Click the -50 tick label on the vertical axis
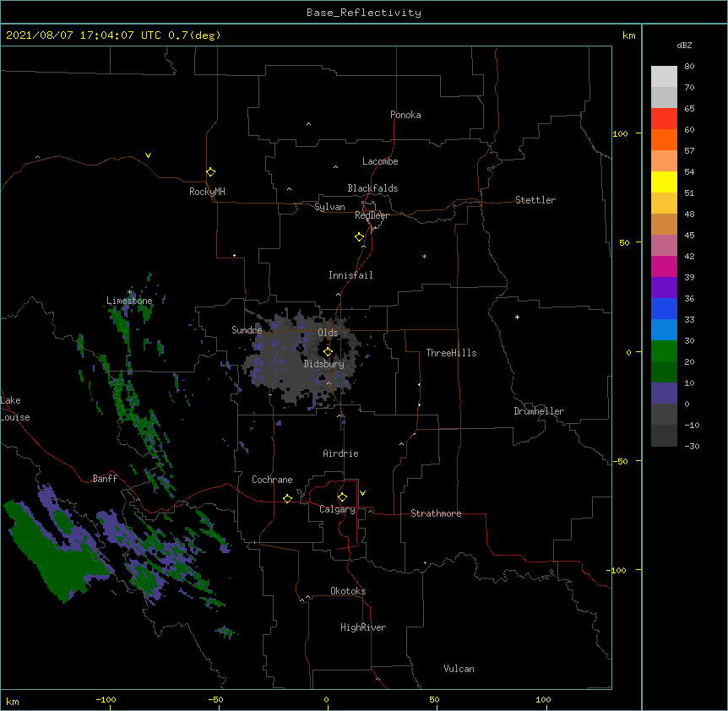This screenshot has width=728, height=711. (620, 461)
